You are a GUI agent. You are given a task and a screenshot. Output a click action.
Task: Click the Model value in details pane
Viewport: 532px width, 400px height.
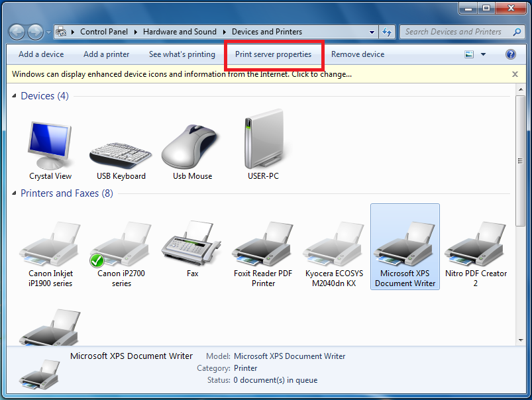tap(290, 356)
